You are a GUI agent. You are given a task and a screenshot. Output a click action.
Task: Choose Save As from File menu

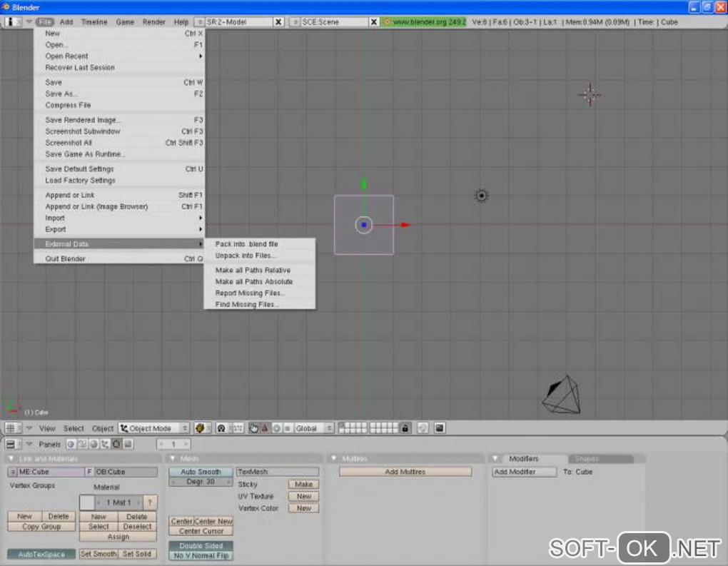pyautogui.click(x=120, y=94)
